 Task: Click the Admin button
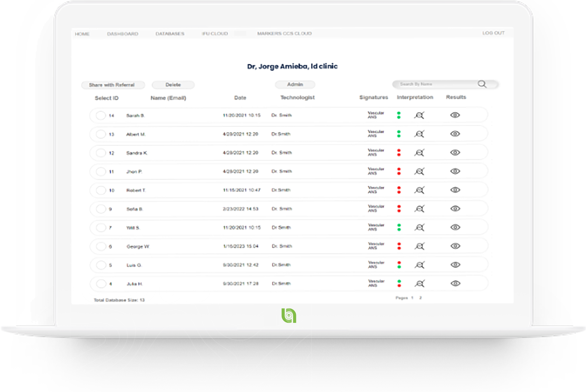[295, 84]
